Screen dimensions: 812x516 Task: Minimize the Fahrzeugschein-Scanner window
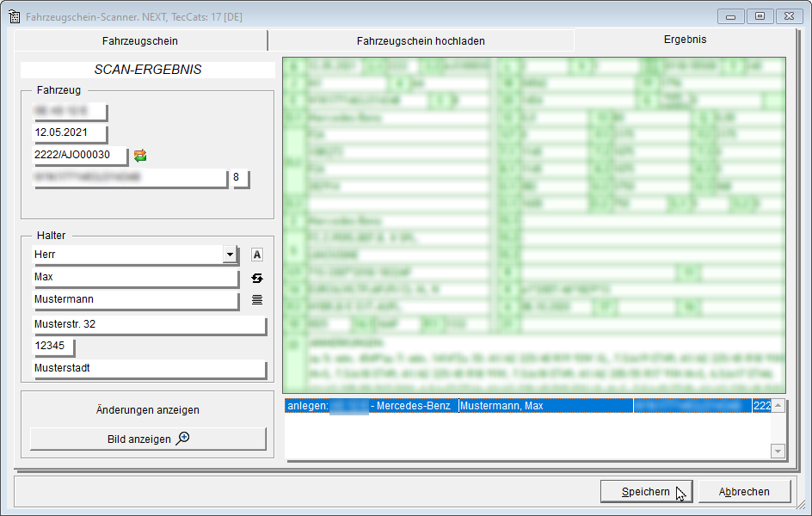730,16
